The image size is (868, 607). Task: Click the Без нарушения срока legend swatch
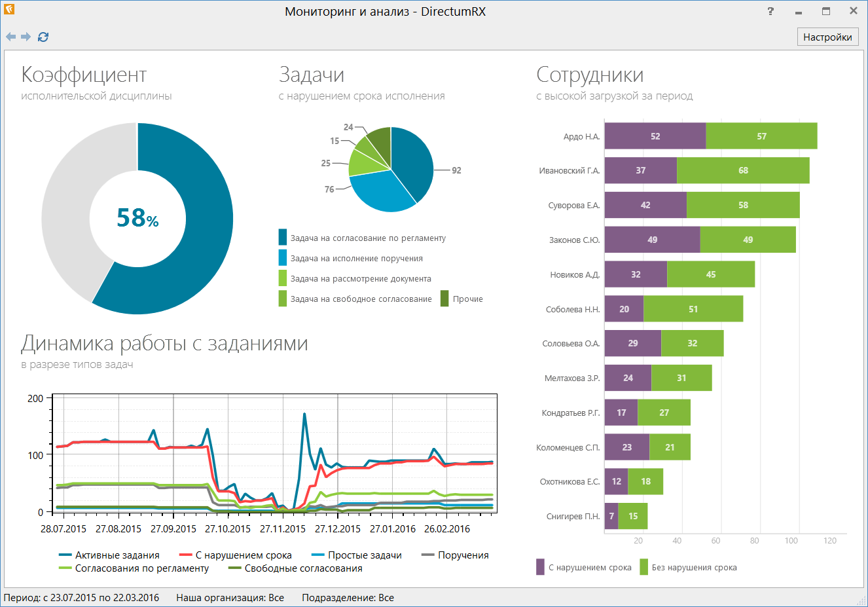pyautogui.click(x=644, y=567)
